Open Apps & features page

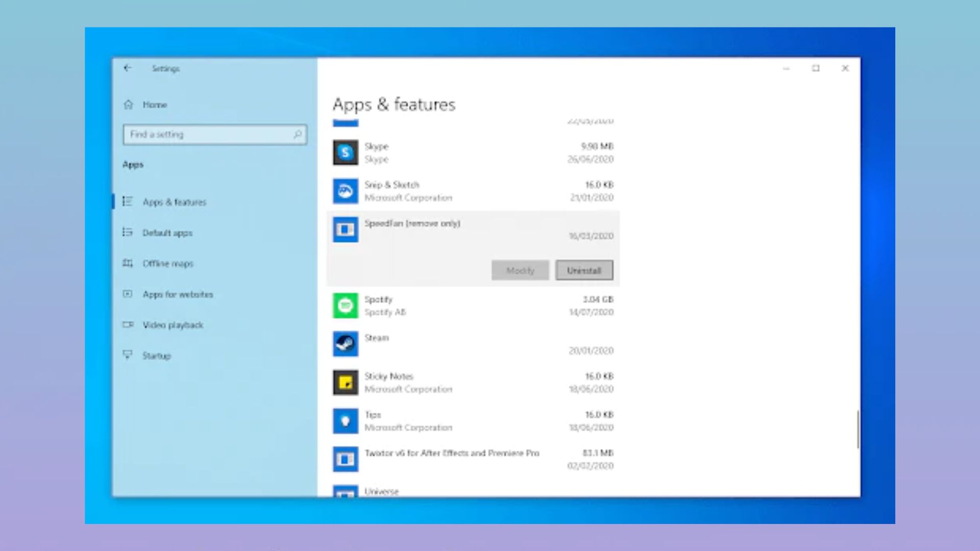(x=175, y=202)
